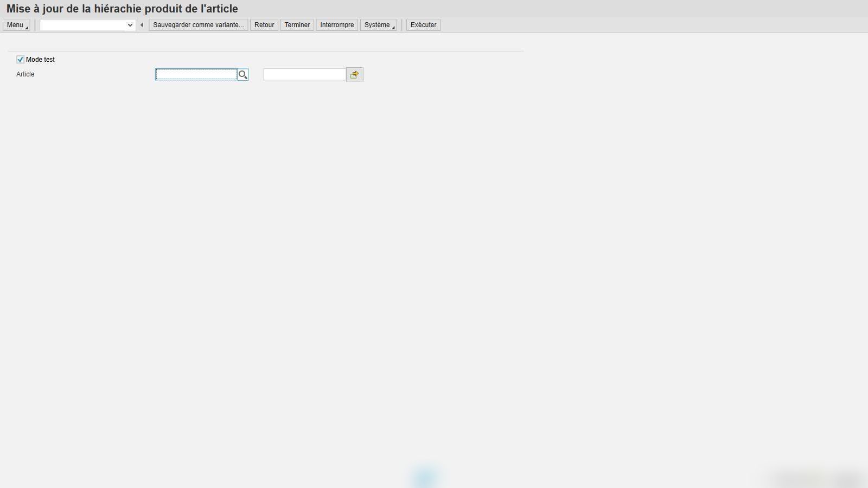Focus the Article upper value field
868x488 pixels.
click(x=305, y=75)
